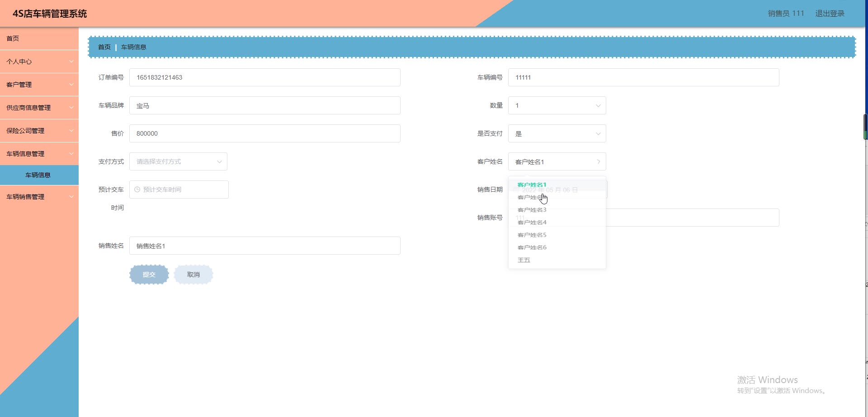Select the 车辆信息 submenu item
The height and width of the screenshot is (417, 868).
(39, 175)
